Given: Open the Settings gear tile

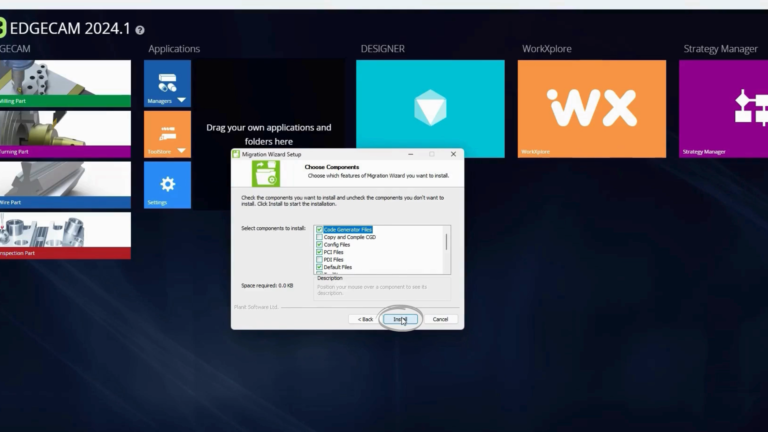Looking at the screenshot, I should 167,185.
